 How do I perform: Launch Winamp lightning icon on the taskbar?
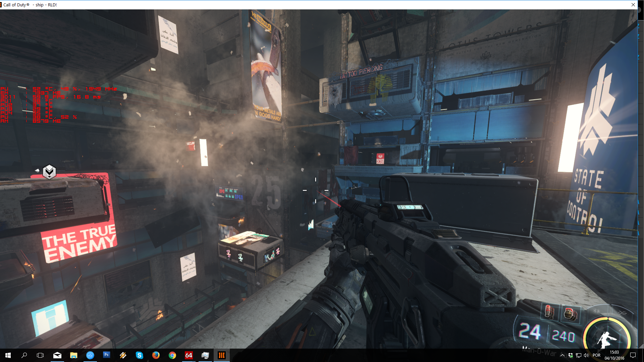coord(123,355)
